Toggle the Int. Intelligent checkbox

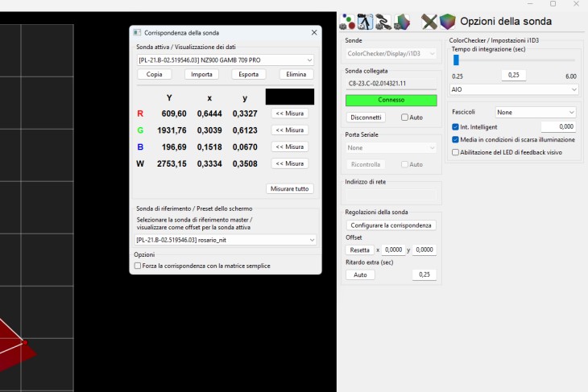point(456,127)
